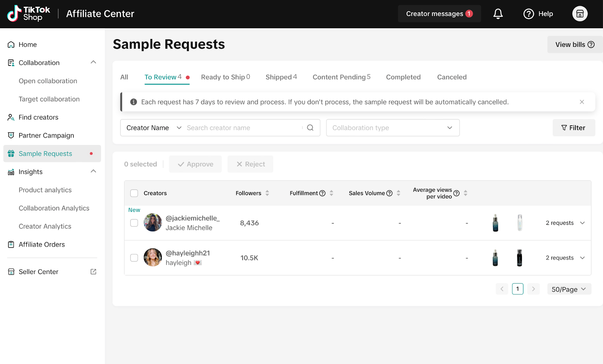The width and height of the screenshot is (603, 364).
Task: Click the Search creator name field
Action: point(244,128)
